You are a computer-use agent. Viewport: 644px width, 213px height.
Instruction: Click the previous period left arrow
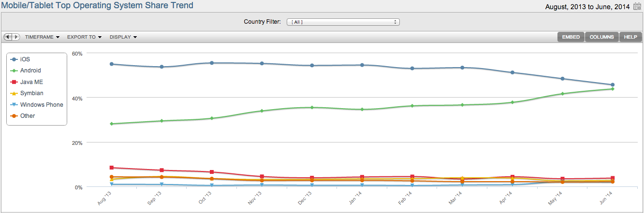(8, 37)
